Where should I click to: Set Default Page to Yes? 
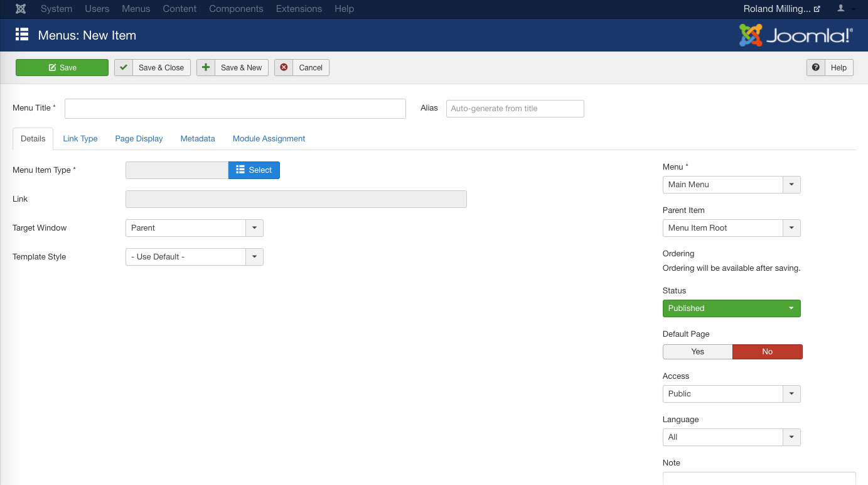(x=698, y=352)
